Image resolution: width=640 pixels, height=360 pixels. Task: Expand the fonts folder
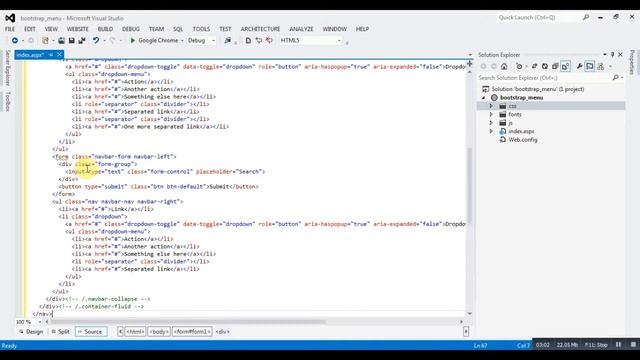491,115
